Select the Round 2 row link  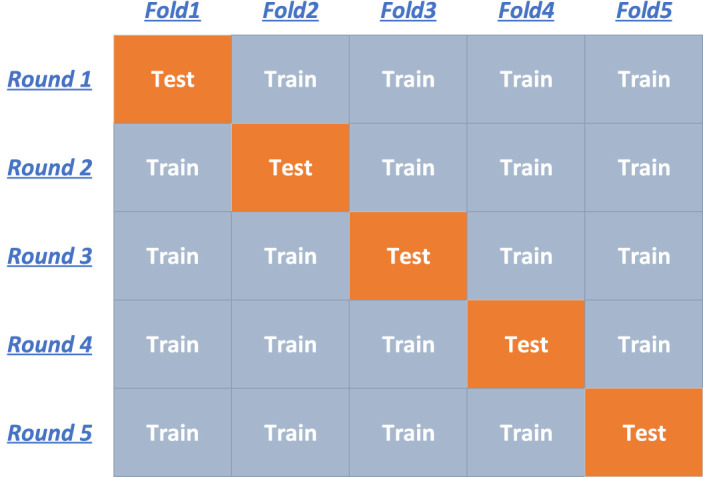(x=50, y=167)
